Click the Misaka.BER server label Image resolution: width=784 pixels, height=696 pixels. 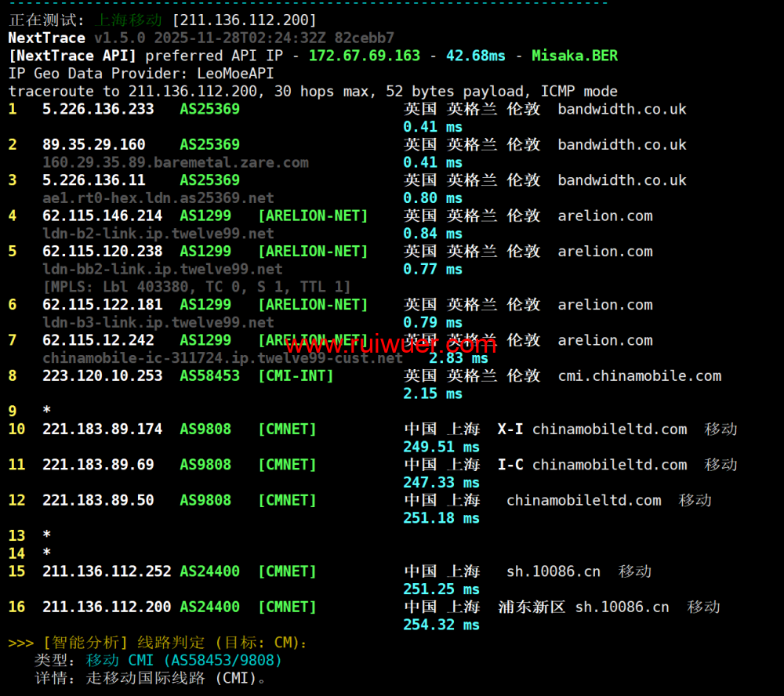pos(574,56)
